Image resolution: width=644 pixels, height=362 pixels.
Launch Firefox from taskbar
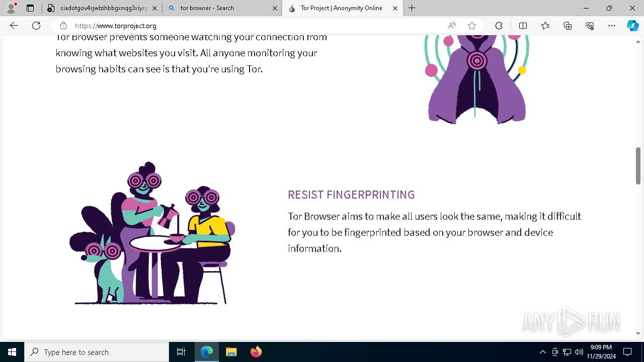coord(256,352)
